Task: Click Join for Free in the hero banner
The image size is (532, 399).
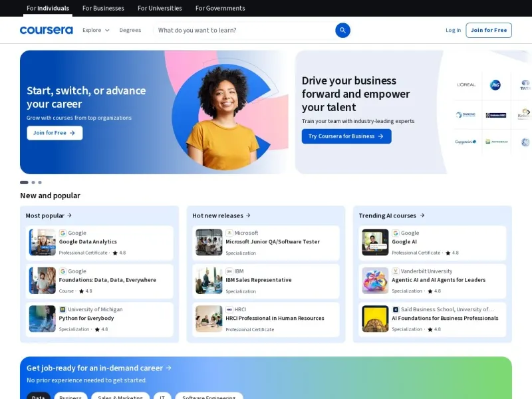Action: tap(55, 133)
